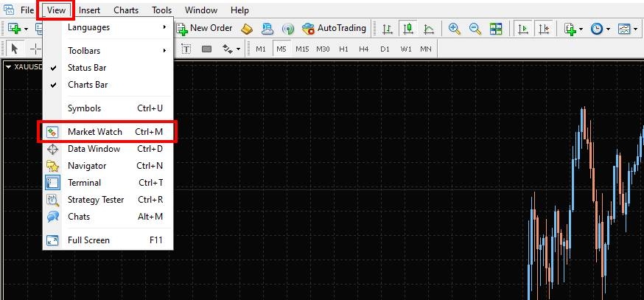Select the H4 timeframe button
Screen dimensions: 644x300
[364, 49]
